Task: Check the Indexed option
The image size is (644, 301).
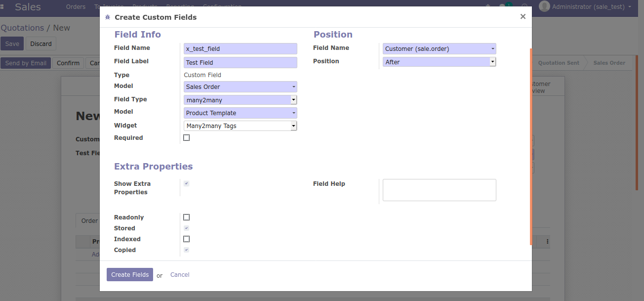Action: pyautogui.click(x=186, y=239)
